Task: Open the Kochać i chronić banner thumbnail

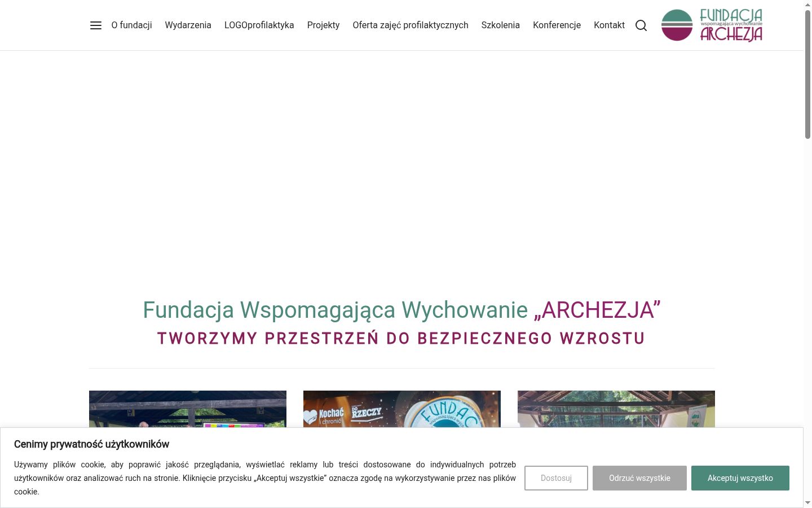Action: point(402,409)
